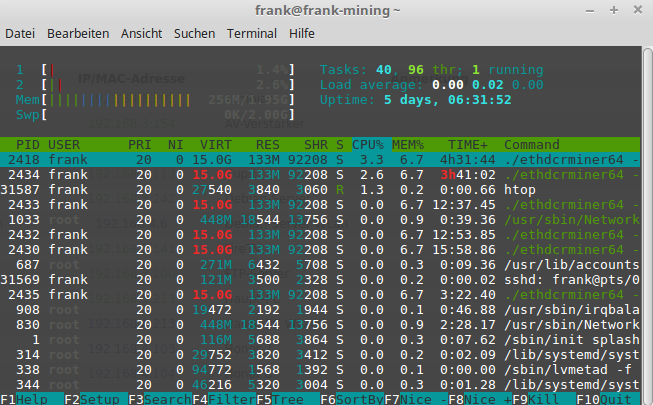Image resolution: width=653 pixels, height=405 pixels.
Task: Select process row with PID 2418
Action: click(x=320, y=160)
